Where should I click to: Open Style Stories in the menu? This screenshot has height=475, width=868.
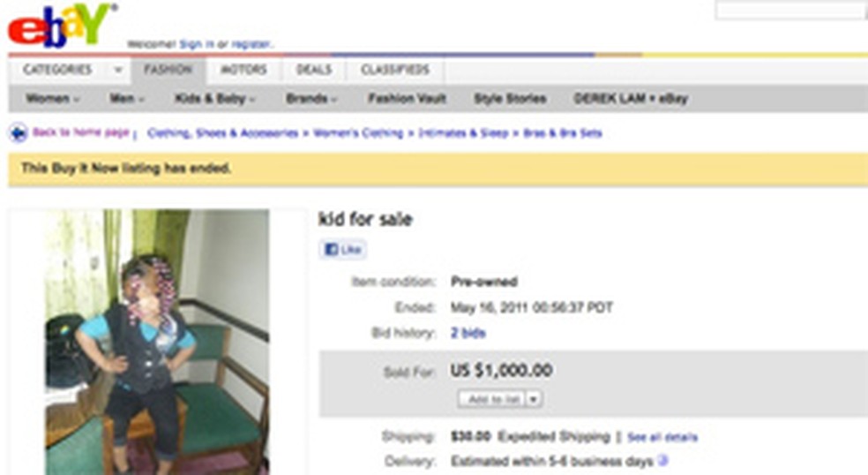(510, 99)
